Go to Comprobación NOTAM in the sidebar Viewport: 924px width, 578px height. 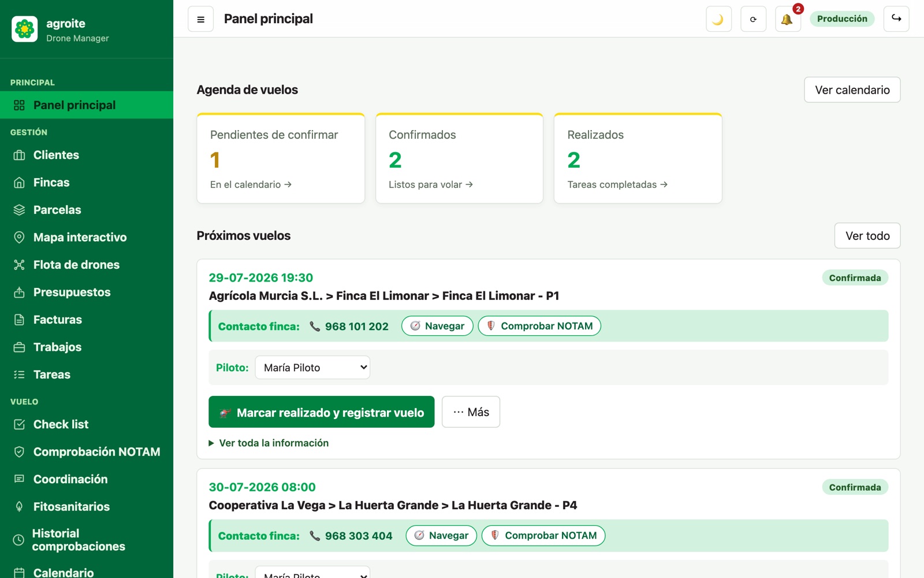(x=87, y=452)
